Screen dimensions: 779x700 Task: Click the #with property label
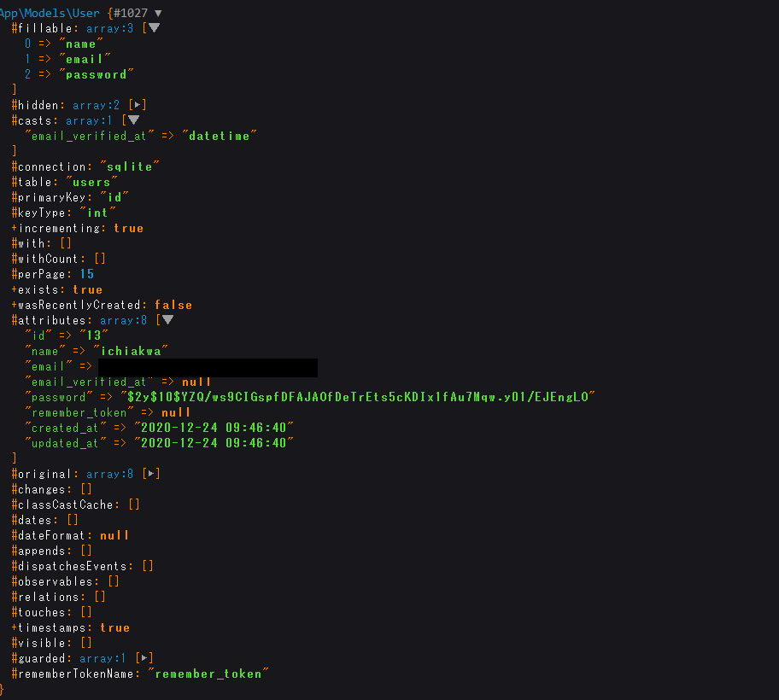(x=28, y=243)
